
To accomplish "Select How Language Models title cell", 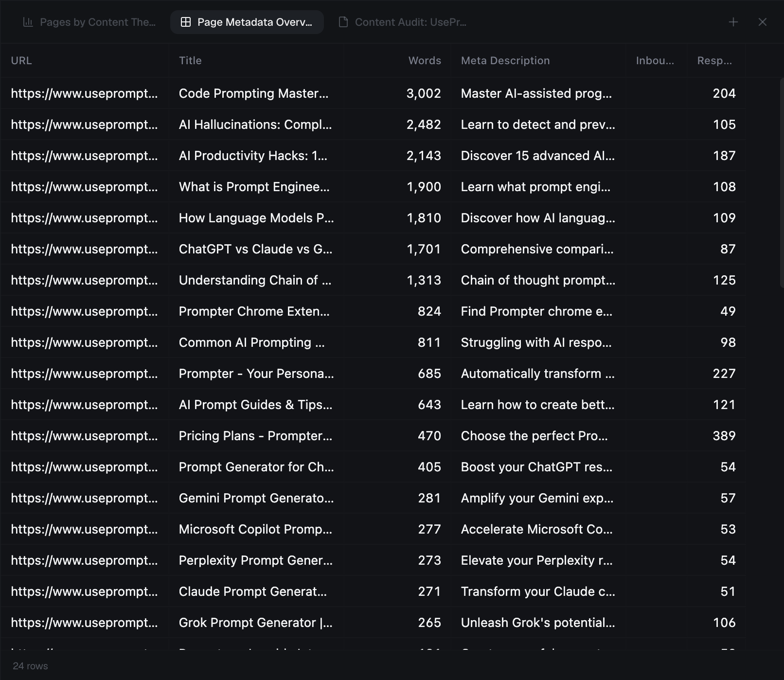I will point(256,218).
